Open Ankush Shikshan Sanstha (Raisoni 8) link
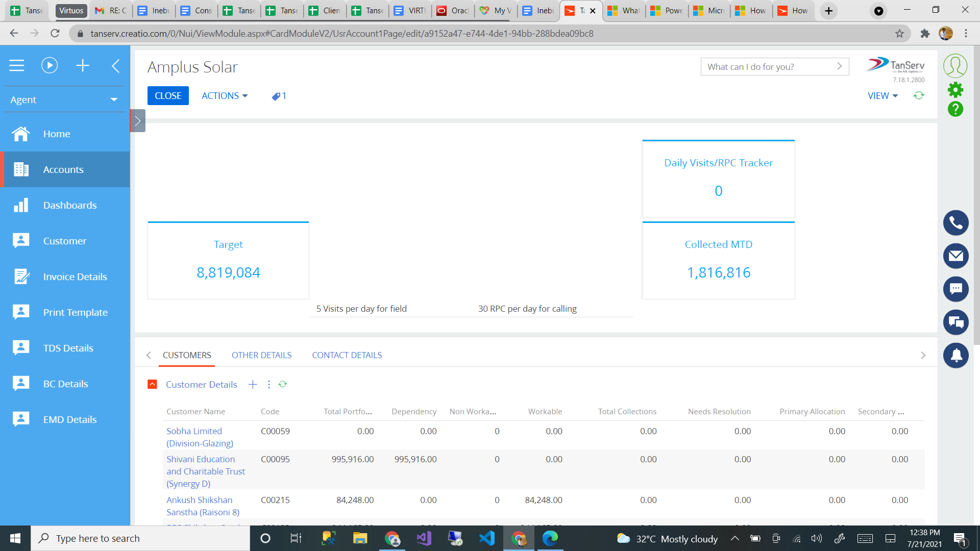The image size is (980, 551). 203,506
